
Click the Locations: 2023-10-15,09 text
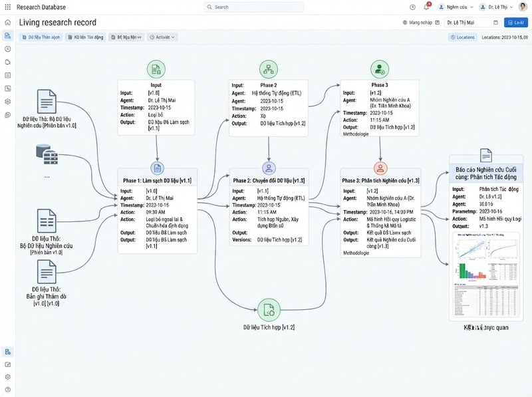click(505, 37)
